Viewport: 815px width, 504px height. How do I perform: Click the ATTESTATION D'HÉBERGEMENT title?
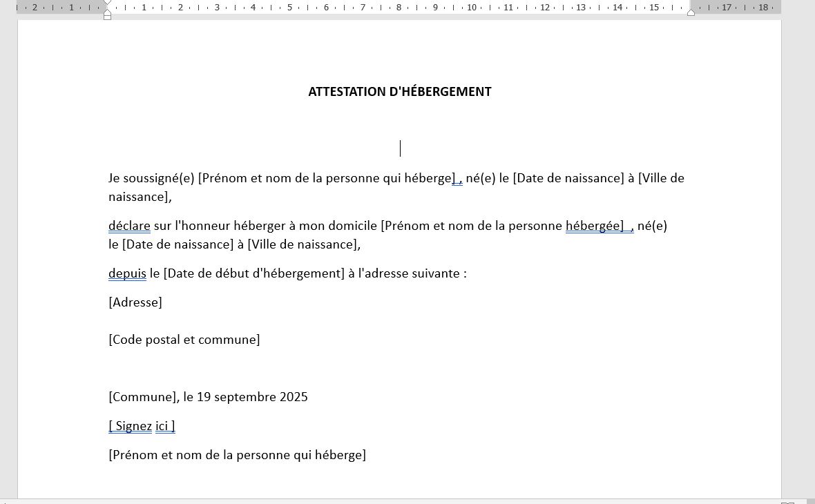(399, 92)
